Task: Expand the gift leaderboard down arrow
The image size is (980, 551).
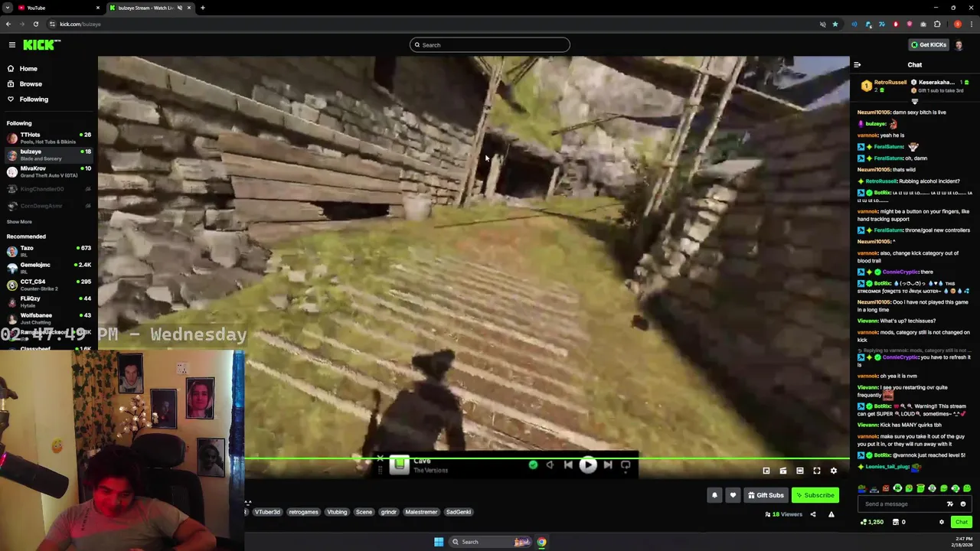Action: coord(914,101)
